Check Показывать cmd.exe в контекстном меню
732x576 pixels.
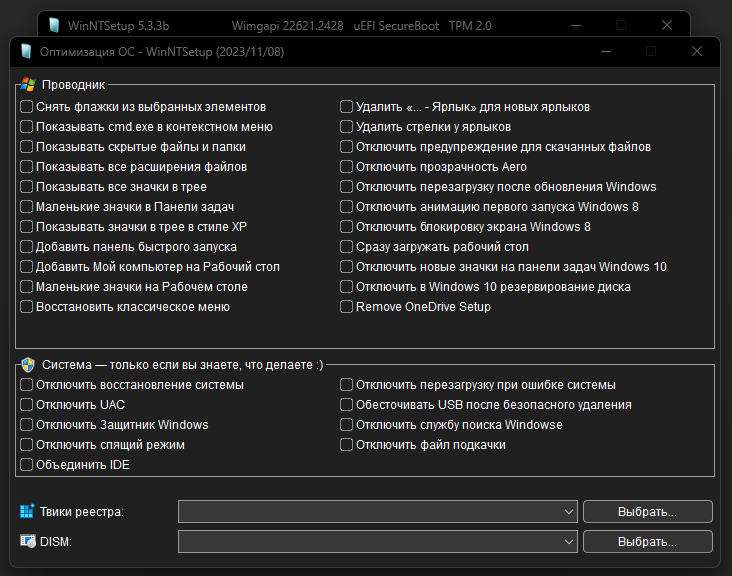click(27, 126)
